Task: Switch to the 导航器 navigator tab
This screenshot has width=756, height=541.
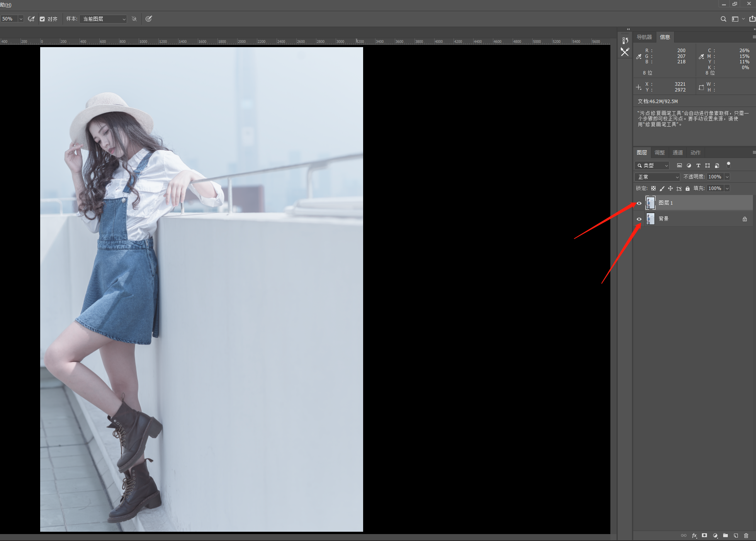Action: pos(644,37)
